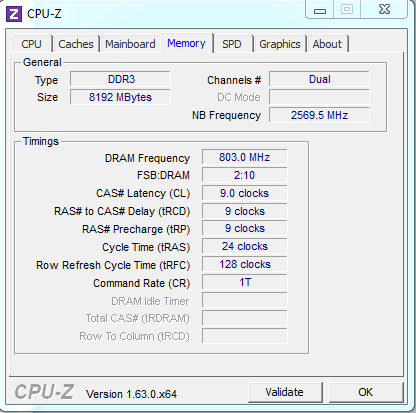Click the Validate button
Viewport: 416px width, 413px height.
click(x=285, y=392)
